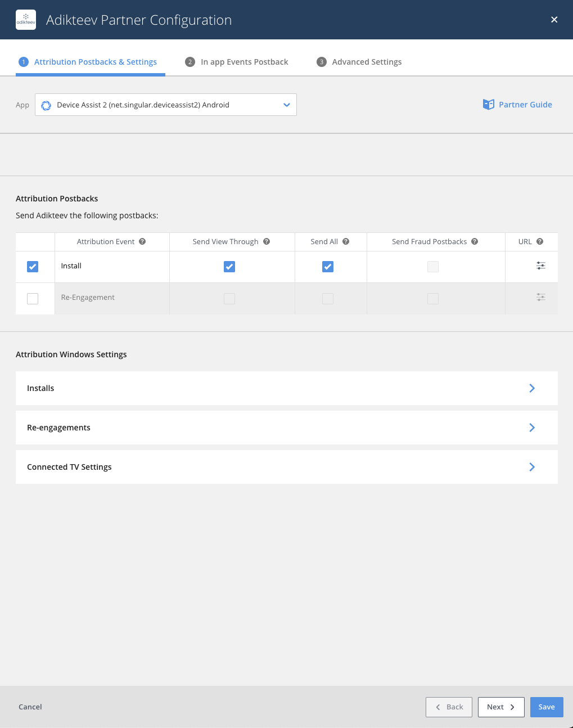Click help icon beside Send Fraud Postbacks
Screen dimensions: 573x728
[x=475, y=241]
